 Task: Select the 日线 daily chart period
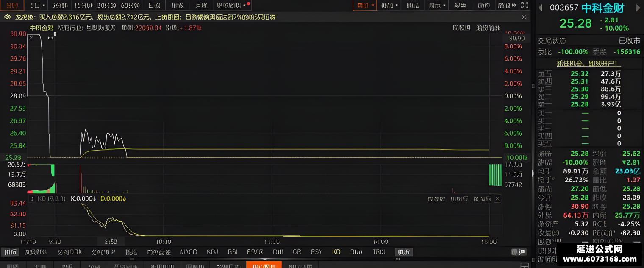(154, 6)
